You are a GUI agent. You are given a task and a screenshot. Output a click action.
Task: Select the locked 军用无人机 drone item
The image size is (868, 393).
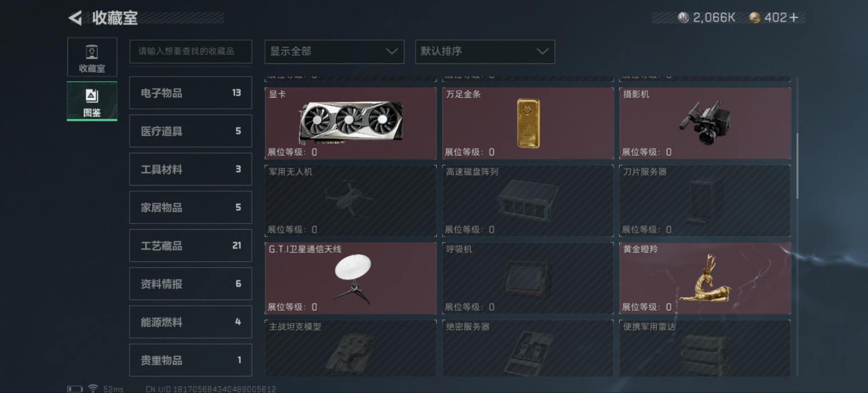(350, 201)
